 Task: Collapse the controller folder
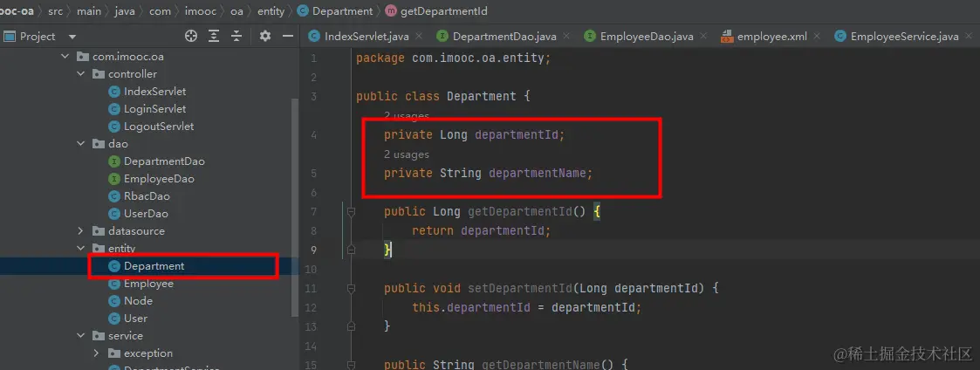pos(80,74)
